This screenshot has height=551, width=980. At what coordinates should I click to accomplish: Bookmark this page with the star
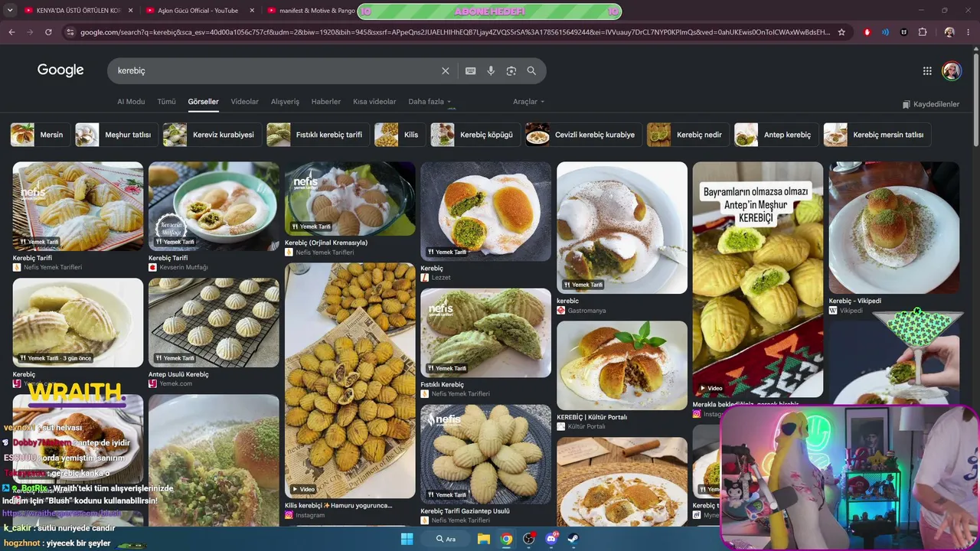[x=841, y=32]
